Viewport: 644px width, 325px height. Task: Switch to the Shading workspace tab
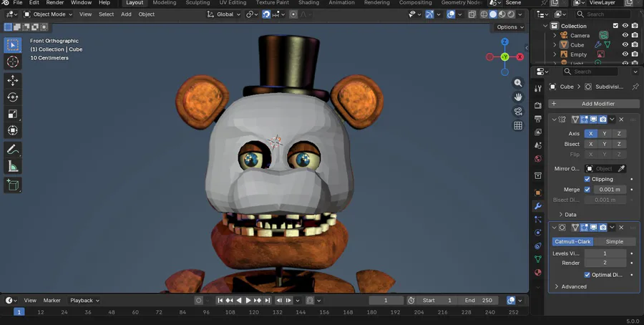pos(308,2)
